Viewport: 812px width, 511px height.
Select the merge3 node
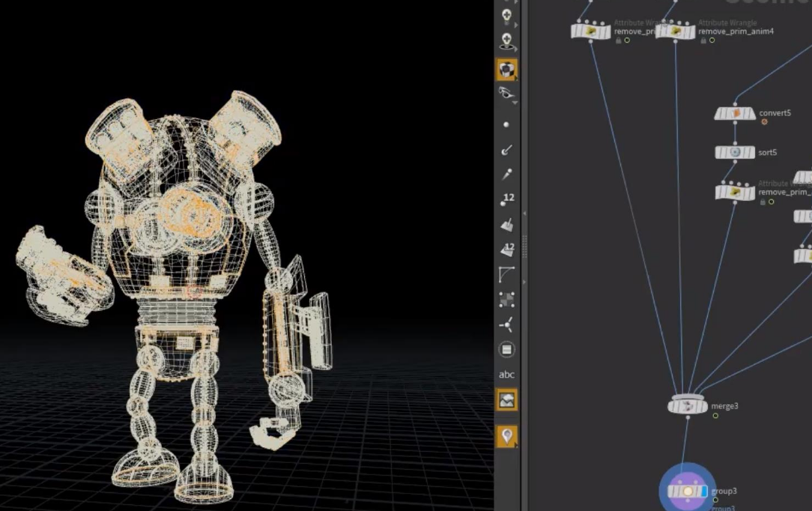coord(687,406)
